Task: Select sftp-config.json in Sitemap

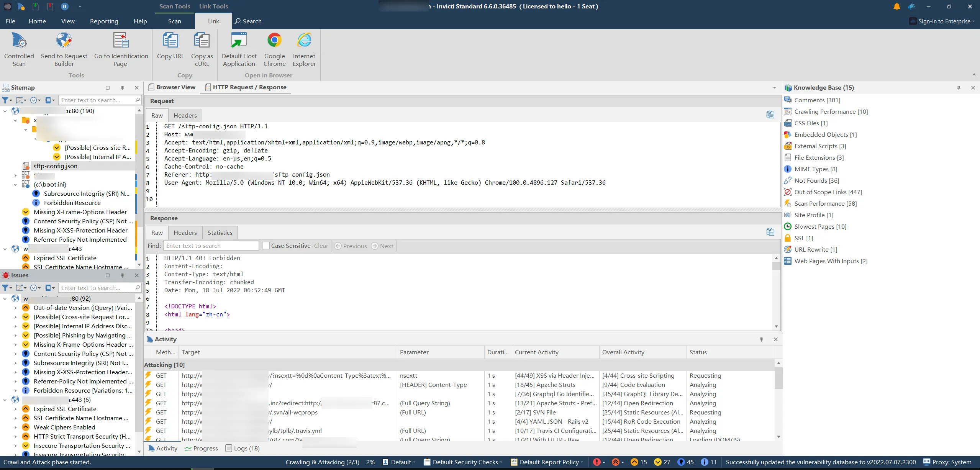Action: [55, 166]
